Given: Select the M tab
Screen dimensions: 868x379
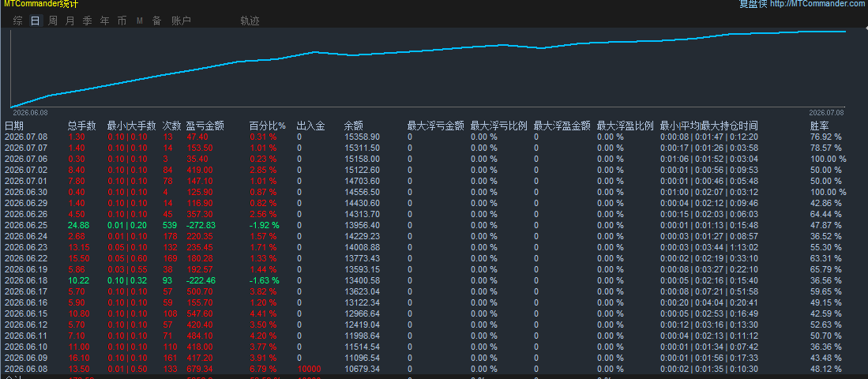Looking at the screenshot, I should tap(140, 21).
